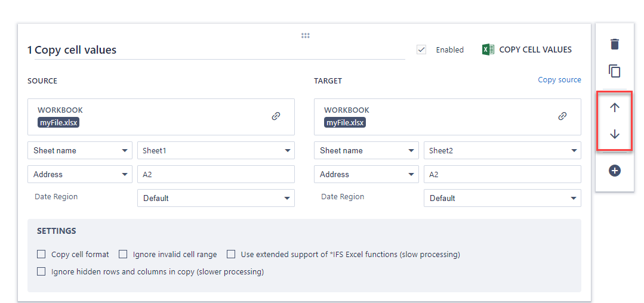The height and width of the screenshot is (303, 644).
Task: Click the COPY CELL VALUES label
Action: [x=535, y=50]
